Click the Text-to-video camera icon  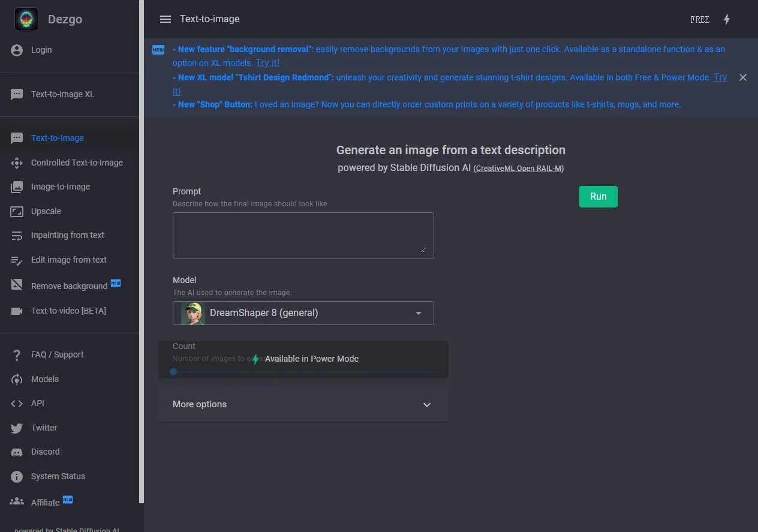(x=17, y=311)
